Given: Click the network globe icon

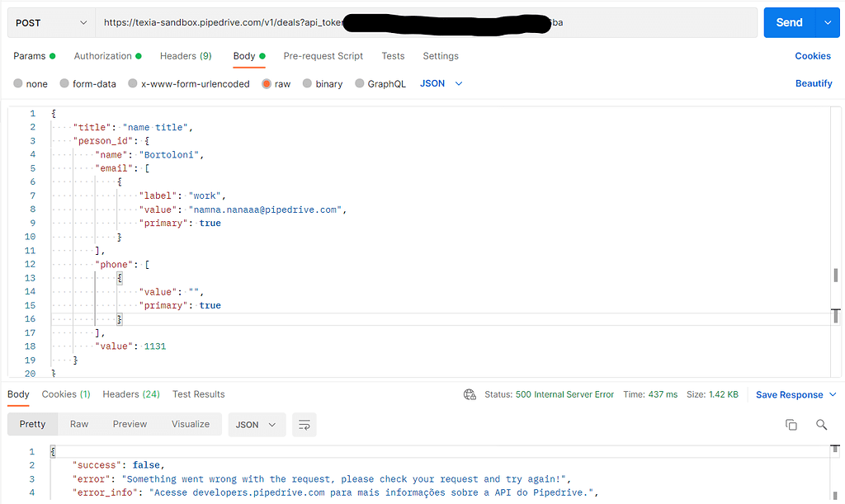Looking at the screenshot, I should (x=470, y=394).
